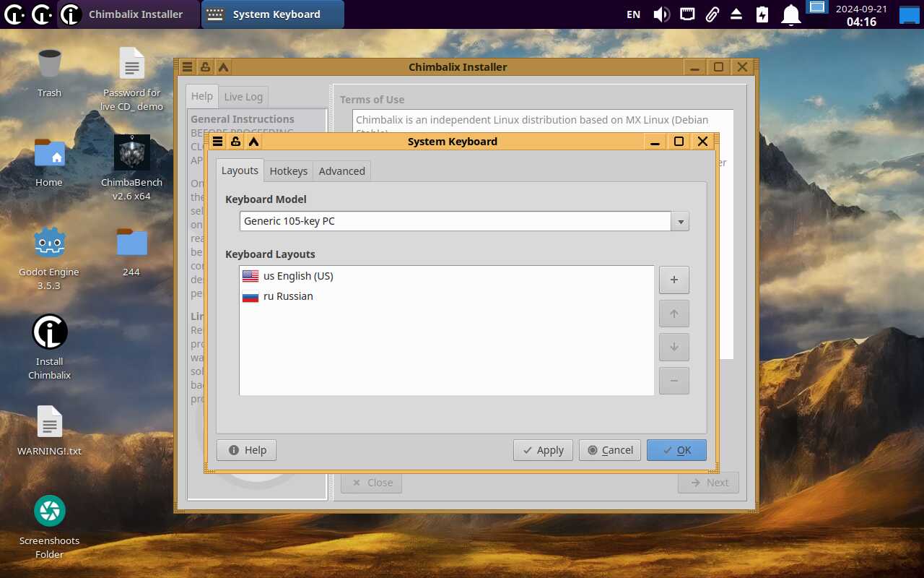This screenshot has width=924, height=578.
Task: Switch to Chimbalix Installer in the taskbar
Action: [x=128, y=14]
